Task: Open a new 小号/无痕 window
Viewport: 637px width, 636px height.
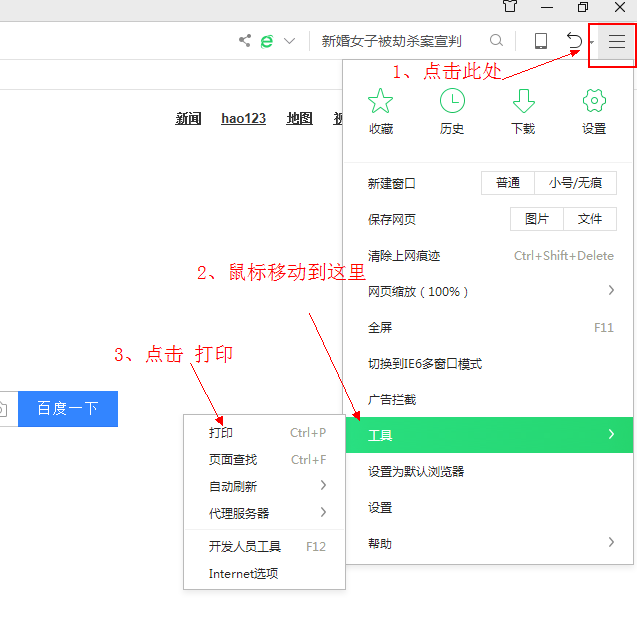Action: point(575,183)
